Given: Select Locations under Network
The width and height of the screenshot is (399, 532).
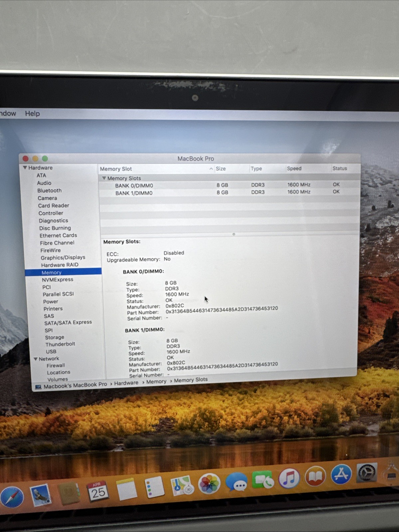Looking at the screenshot, I should click(59, 372).
